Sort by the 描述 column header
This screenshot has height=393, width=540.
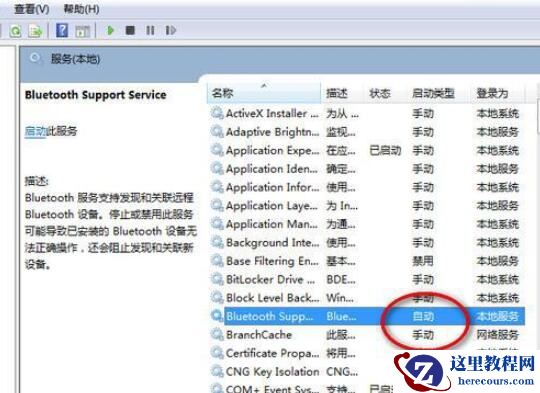342,93
